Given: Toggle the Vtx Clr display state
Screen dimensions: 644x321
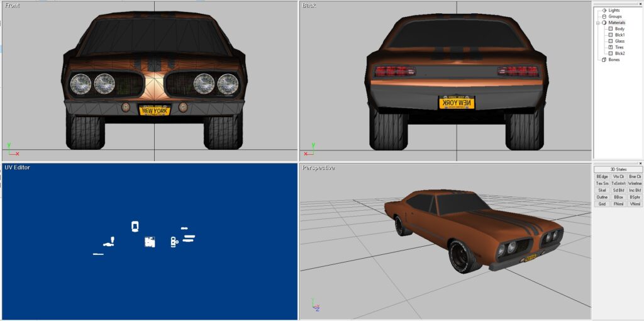Looking at the screenshot, I should click(x=618, y=177).
